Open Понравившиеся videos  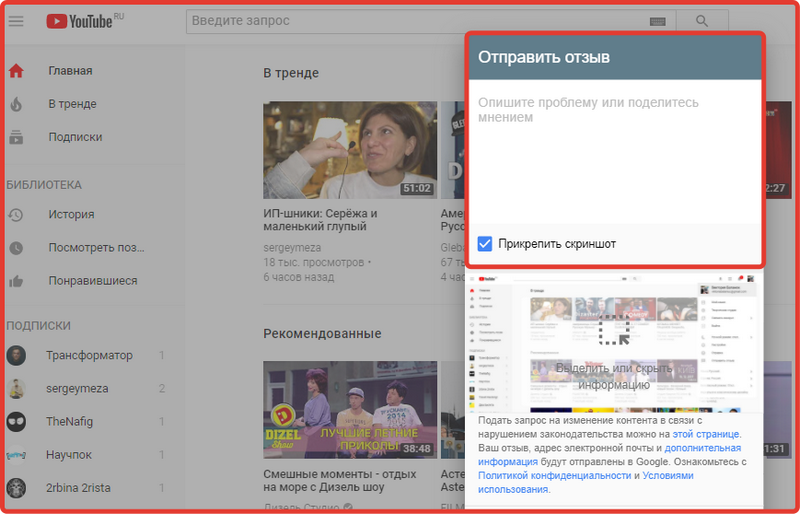pyautogui.click(x=94, y=281)
